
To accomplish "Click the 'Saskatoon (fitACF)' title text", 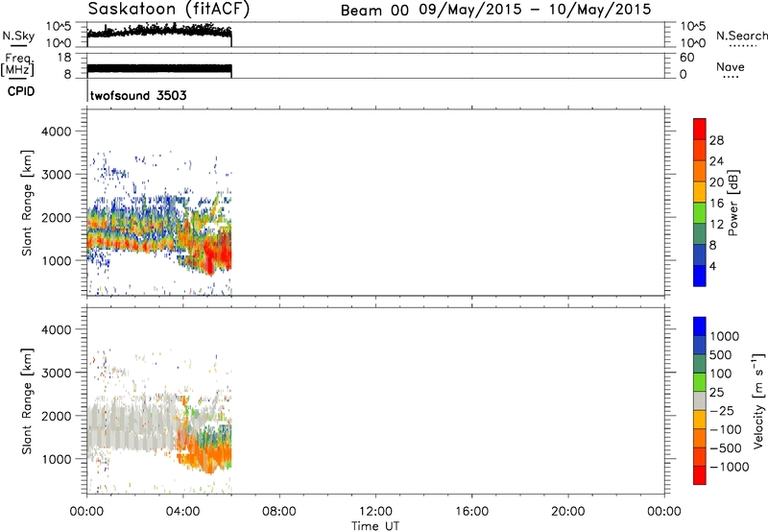I will 169,9.
